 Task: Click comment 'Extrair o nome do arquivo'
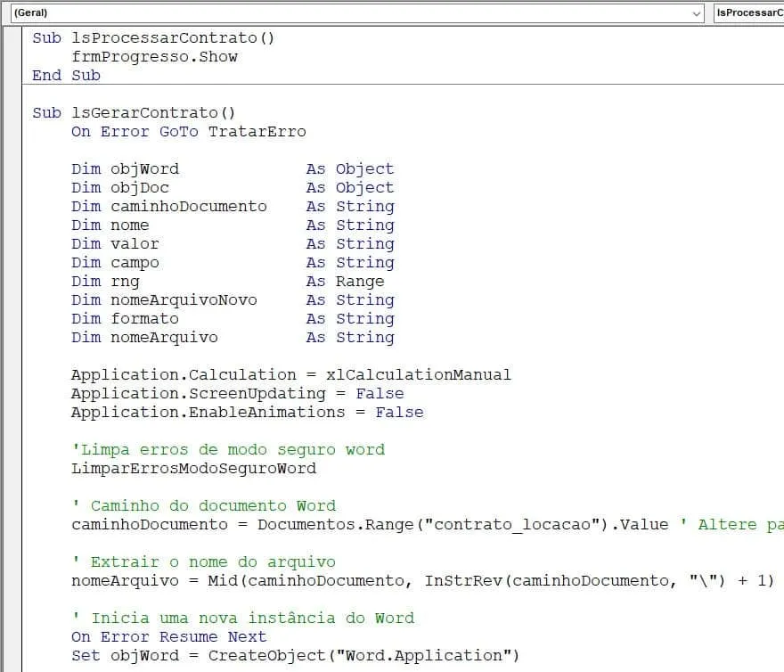204,561
